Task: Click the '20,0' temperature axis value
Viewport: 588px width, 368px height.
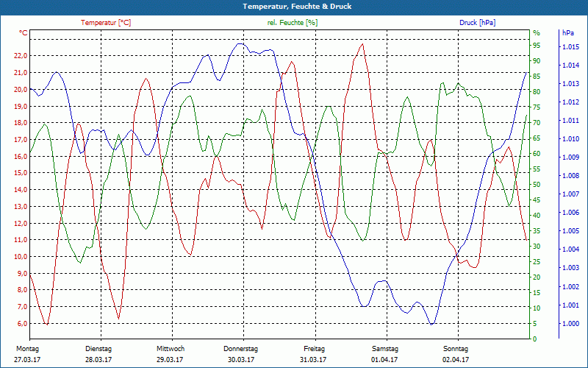Action: click(x=21, y=89)
